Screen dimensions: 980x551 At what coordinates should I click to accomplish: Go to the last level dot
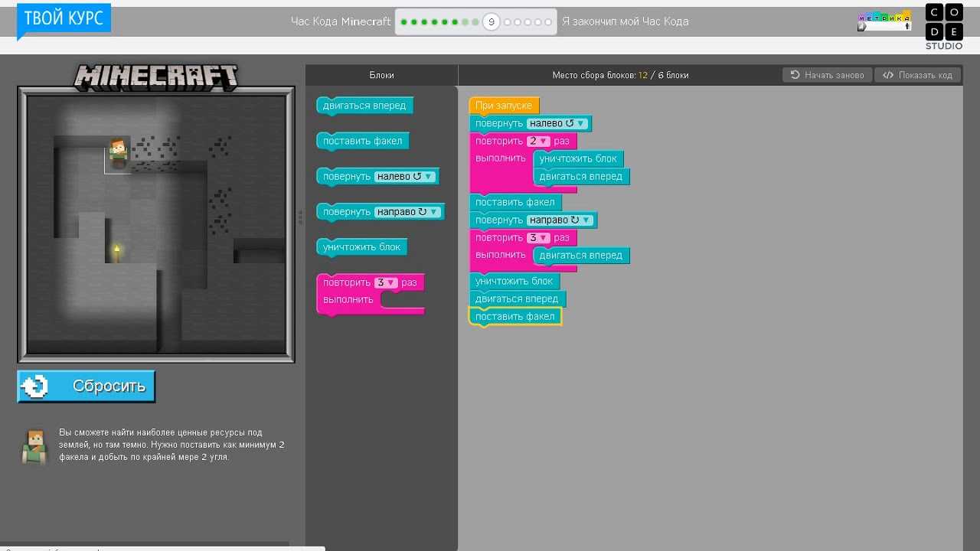[548, 22]
